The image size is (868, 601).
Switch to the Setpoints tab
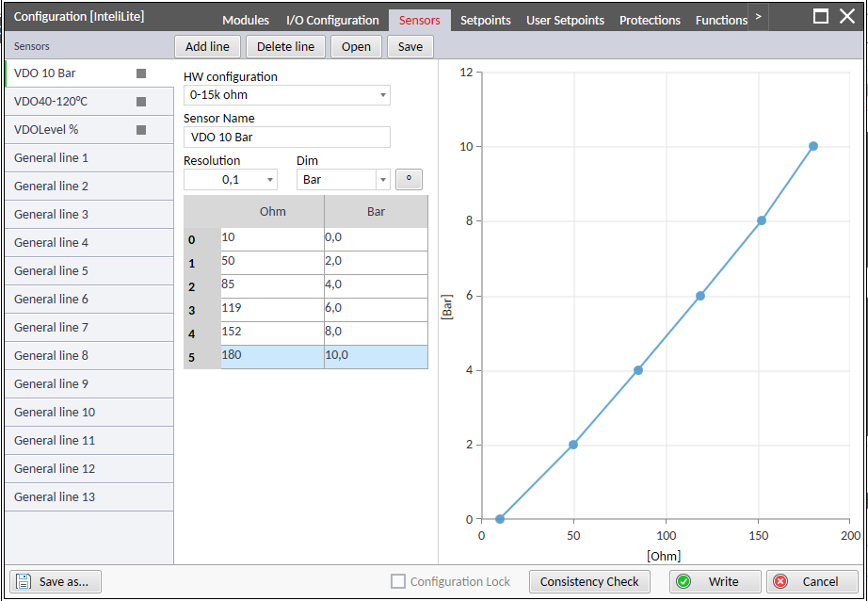(486, 19)
